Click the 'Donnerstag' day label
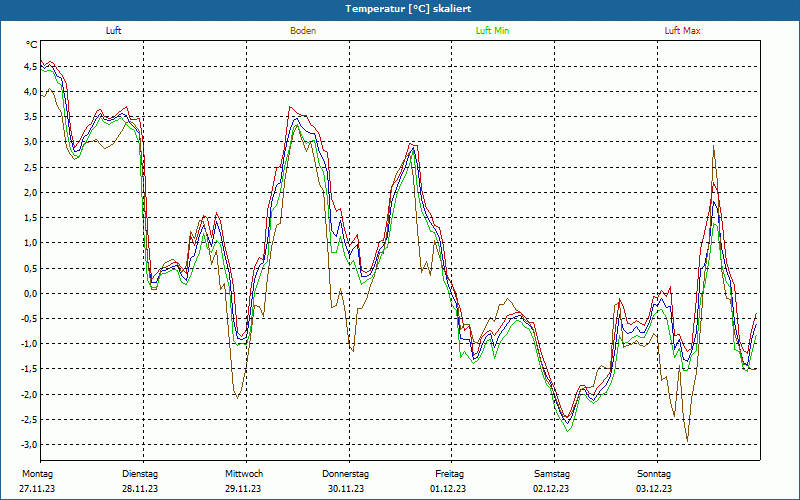Image resolution: width=800 pixels, height=500 pixels. 345,474
